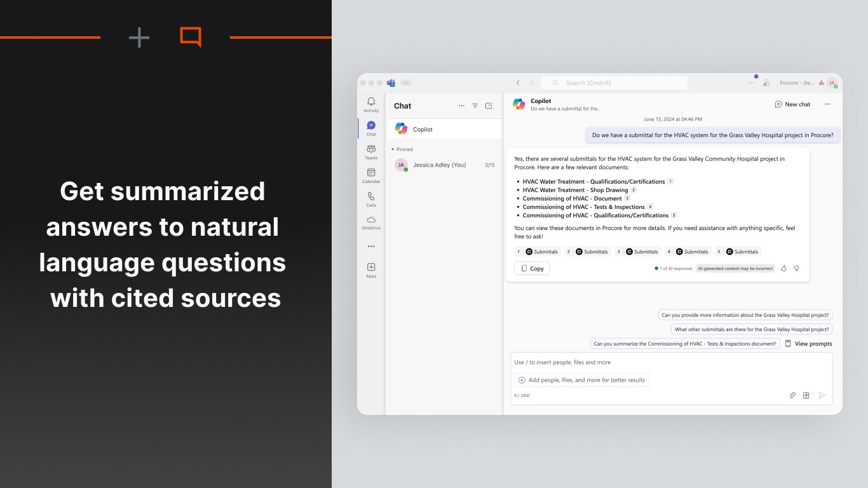This screenshot has height=488, width=868.
Task: Click View prompts
Action: 808,344
